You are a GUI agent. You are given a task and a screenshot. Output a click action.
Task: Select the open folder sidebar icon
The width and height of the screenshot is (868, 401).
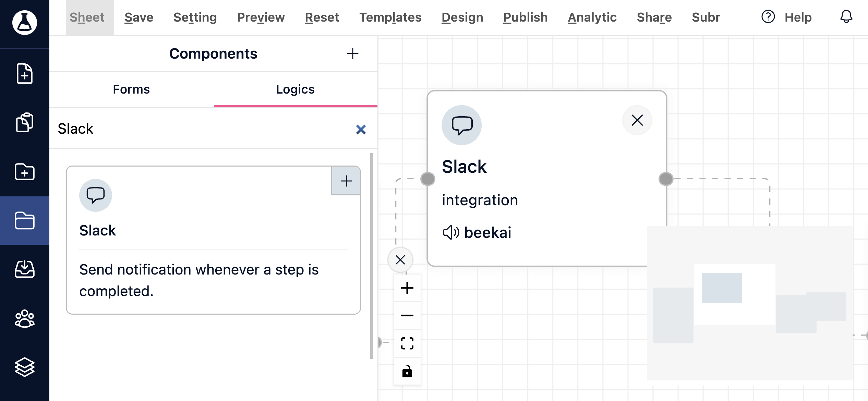pos(25,220)
